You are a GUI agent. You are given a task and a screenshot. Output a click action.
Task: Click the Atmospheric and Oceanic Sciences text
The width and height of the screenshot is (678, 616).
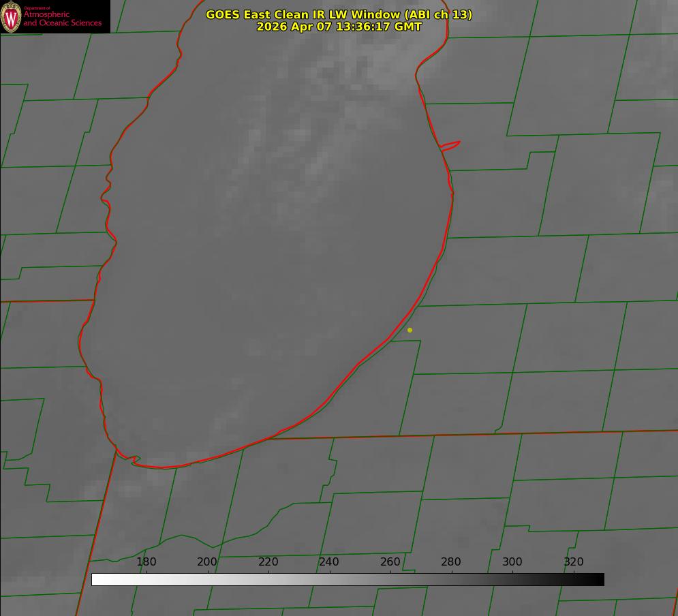(62, 18)
